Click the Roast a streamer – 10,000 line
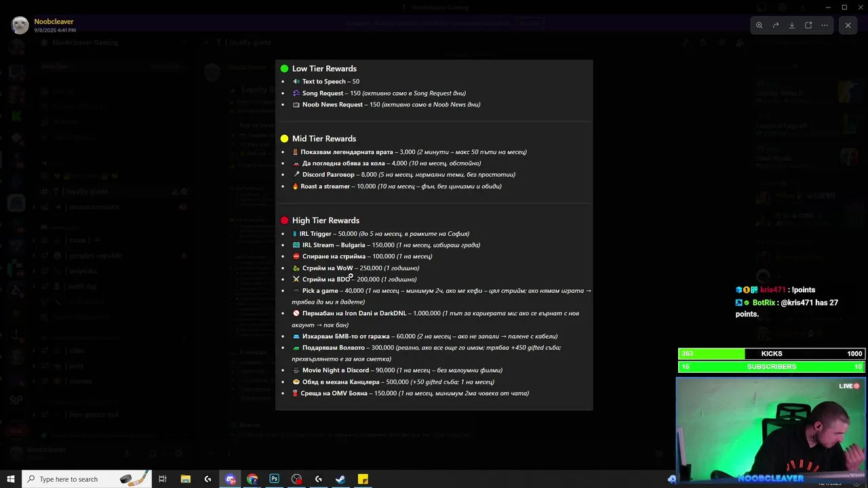The image size is (868, 488). pos(397,186)
